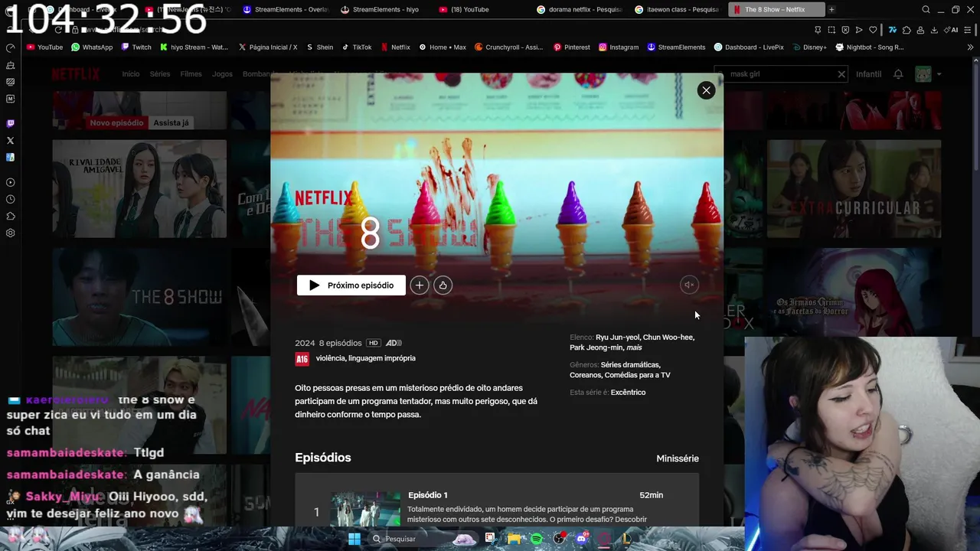Open the TikTok bookmark
Viewport: 980px width, 551px height.
(357, 47)
